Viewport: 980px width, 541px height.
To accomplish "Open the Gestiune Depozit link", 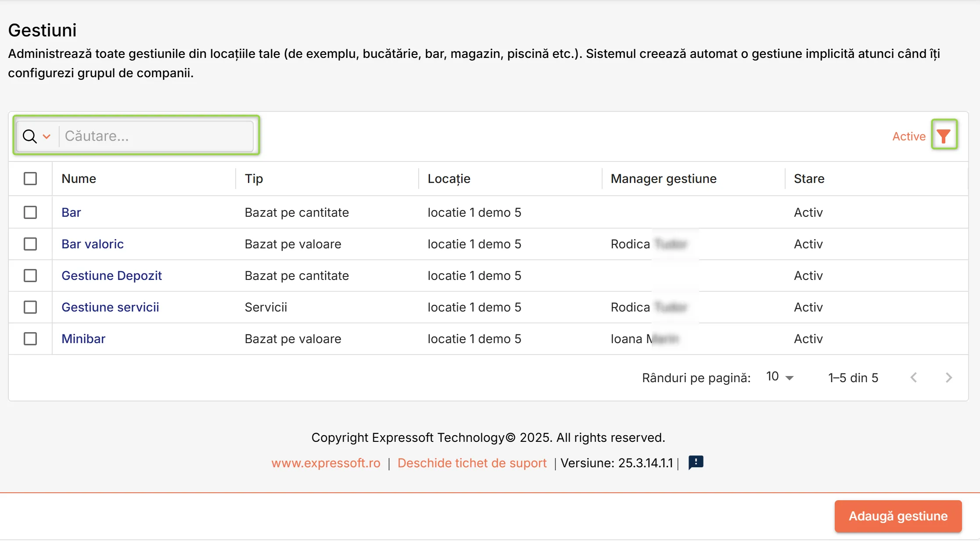I will pos(111,276).
